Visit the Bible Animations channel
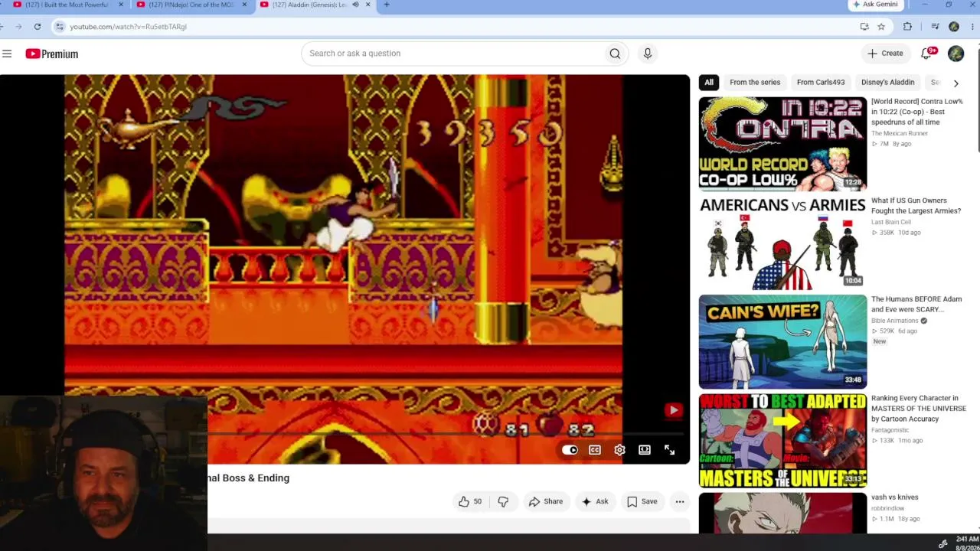The image size is (980, 551). 895,321
